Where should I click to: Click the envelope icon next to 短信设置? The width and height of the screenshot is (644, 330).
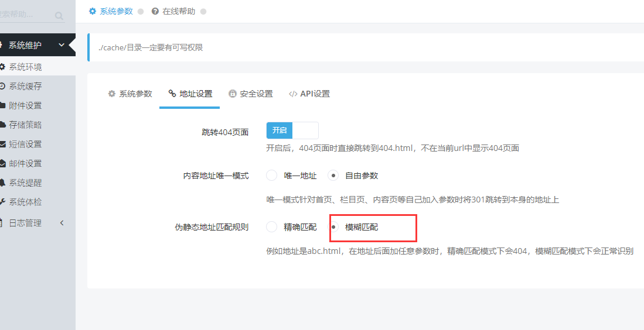(x=2, y=144)
